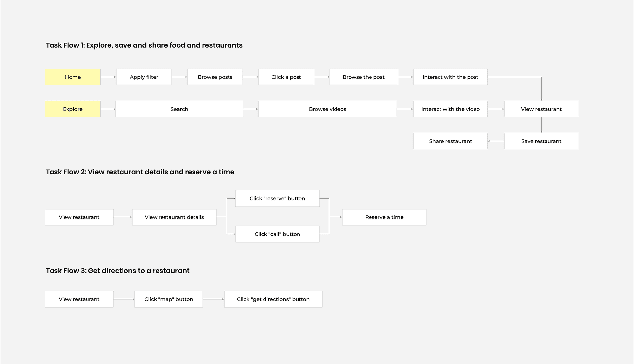Viewport: 634px width, 364px height.
Task: Click the Save restaurant box
Action: click(x=541, y=141)
